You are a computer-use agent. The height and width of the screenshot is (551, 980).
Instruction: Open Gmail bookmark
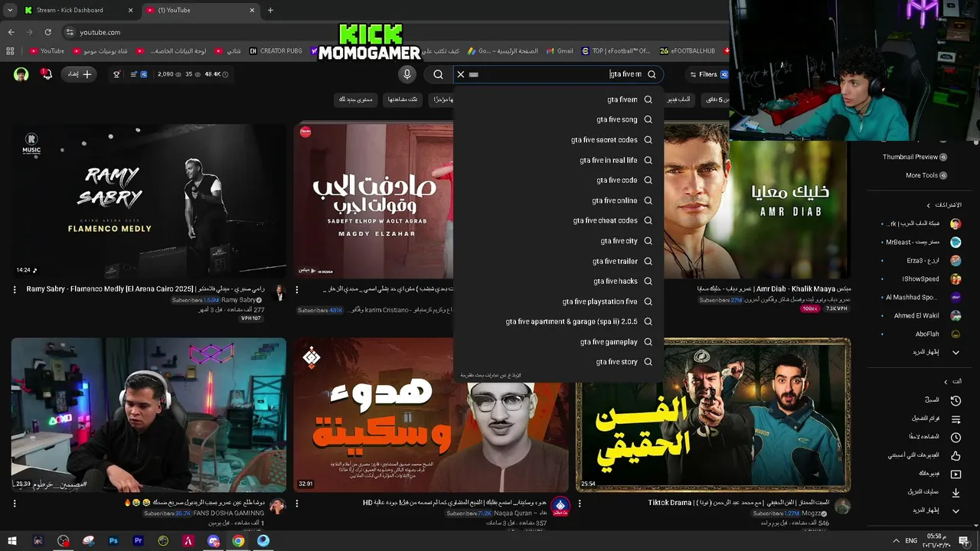pos(560,51)
